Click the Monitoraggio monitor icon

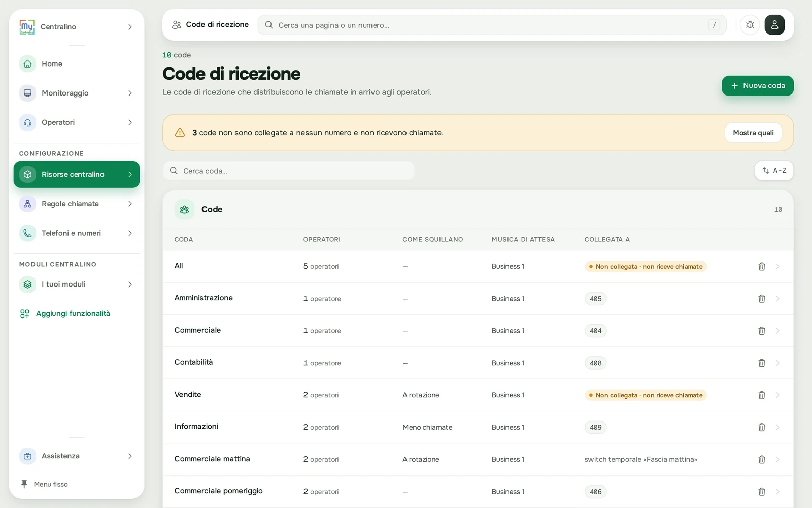pos(27,93)
